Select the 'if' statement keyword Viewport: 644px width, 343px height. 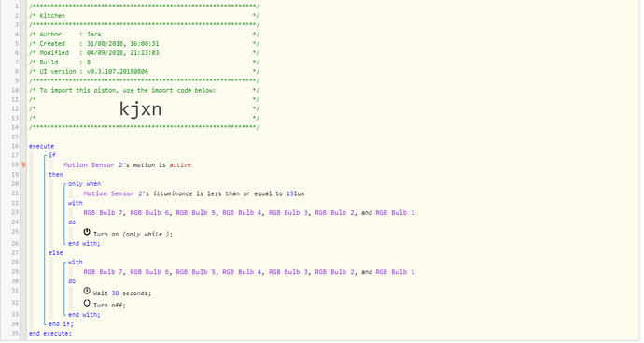pos(52,155)
